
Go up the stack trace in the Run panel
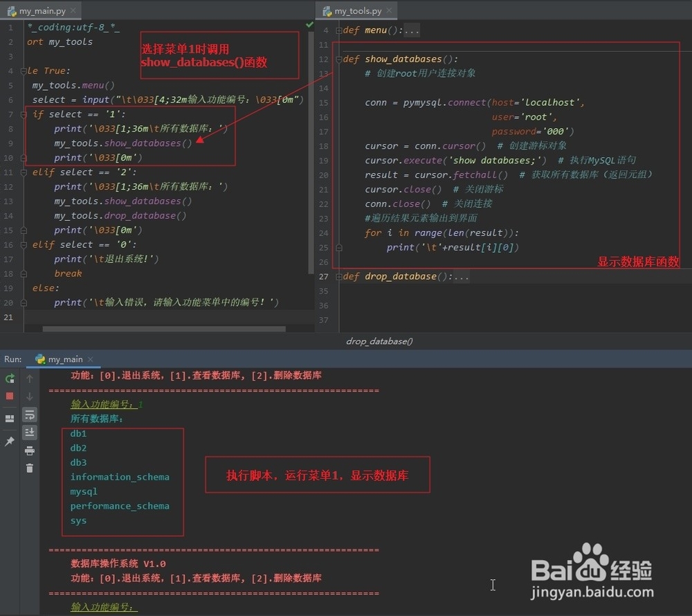30,378
